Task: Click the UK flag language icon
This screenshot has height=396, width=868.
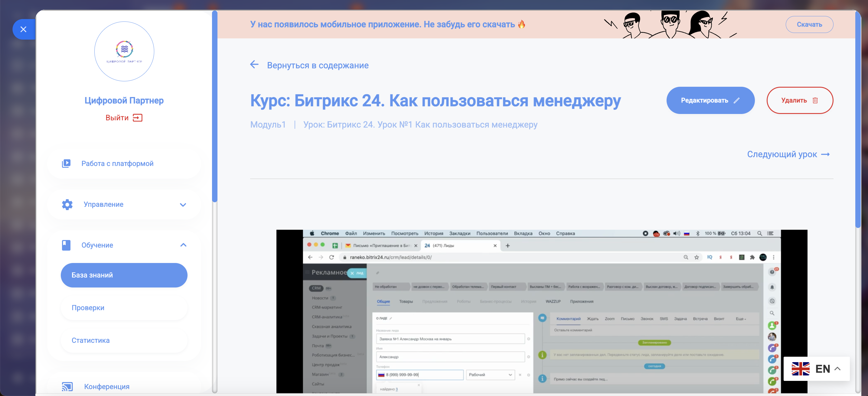Action: 800,369
